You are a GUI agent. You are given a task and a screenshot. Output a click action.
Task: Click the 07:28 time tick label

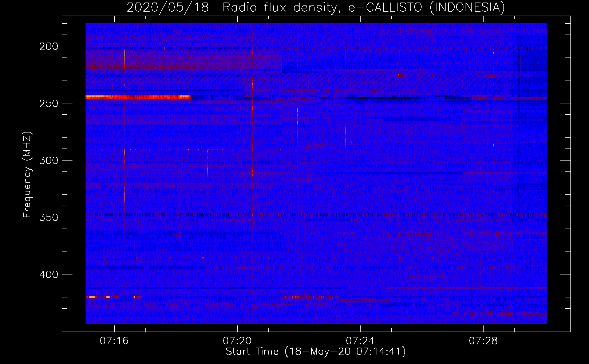tap(483, 341)
